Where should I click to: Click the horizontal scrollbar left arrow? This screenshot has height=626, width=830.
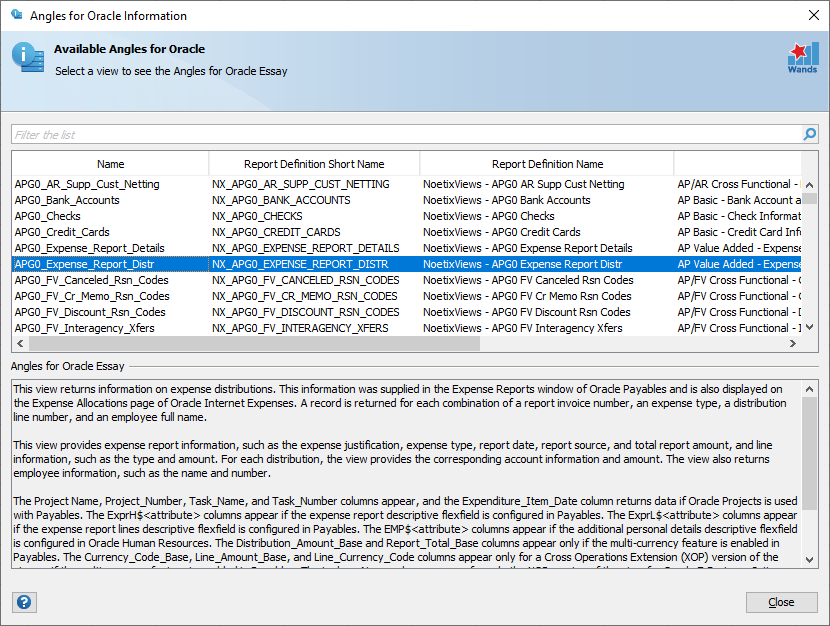coord(20,343)
